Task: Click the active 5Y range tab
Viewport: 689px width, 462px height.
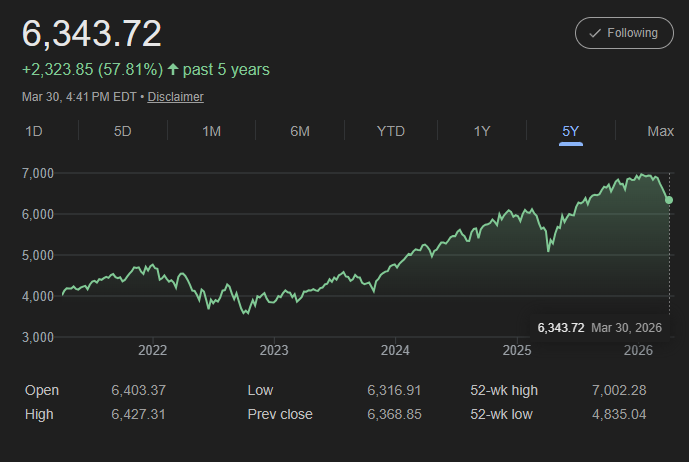Action: tap(571, 132)
